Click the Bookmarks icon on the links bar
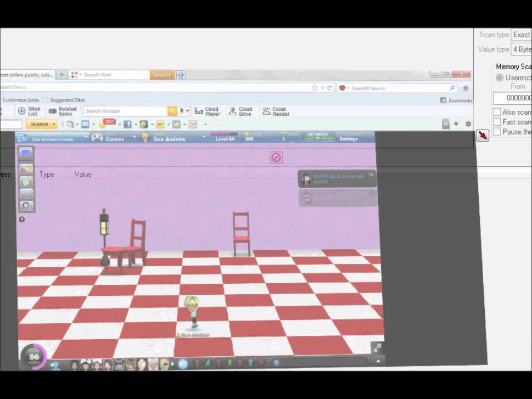The image size is (532, 399). [x=443, y=100]
